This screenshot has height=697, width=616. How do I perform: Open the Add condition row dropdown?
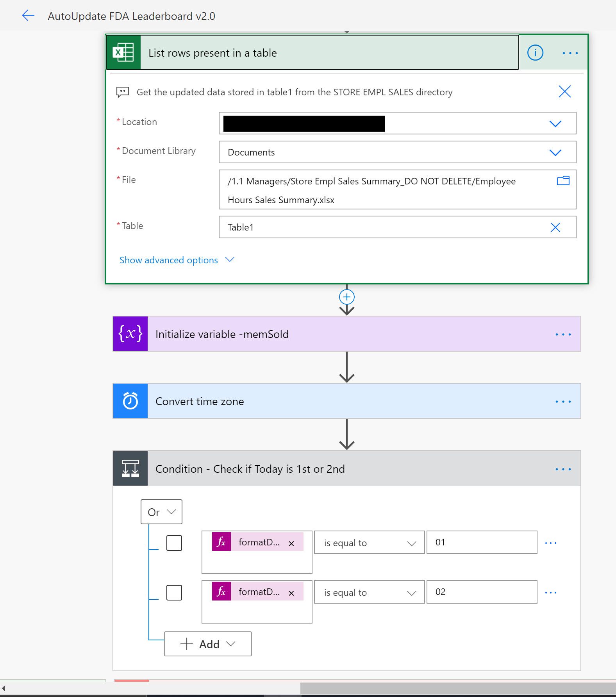208,644
